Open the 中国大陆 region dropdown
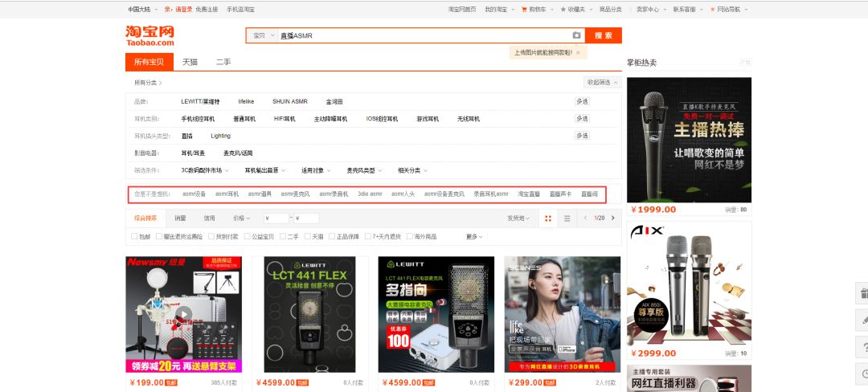The height and width of the screenshot is (392, 868). click(x=143, y=10)
